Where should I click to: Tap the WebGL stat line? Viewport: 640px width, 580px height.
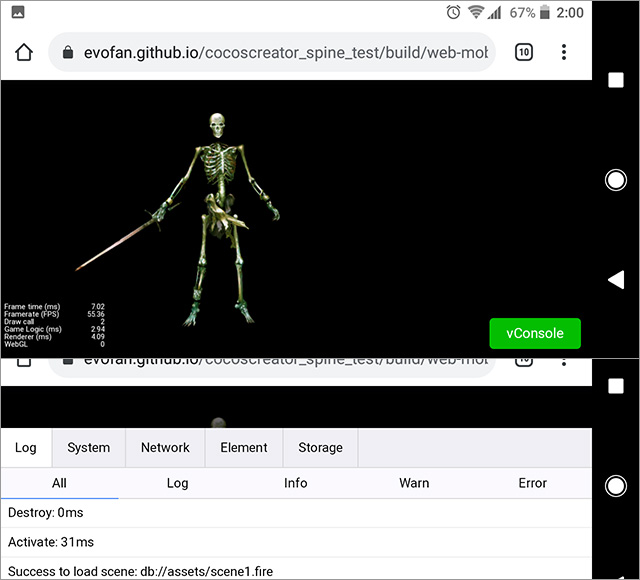(54, 344)
